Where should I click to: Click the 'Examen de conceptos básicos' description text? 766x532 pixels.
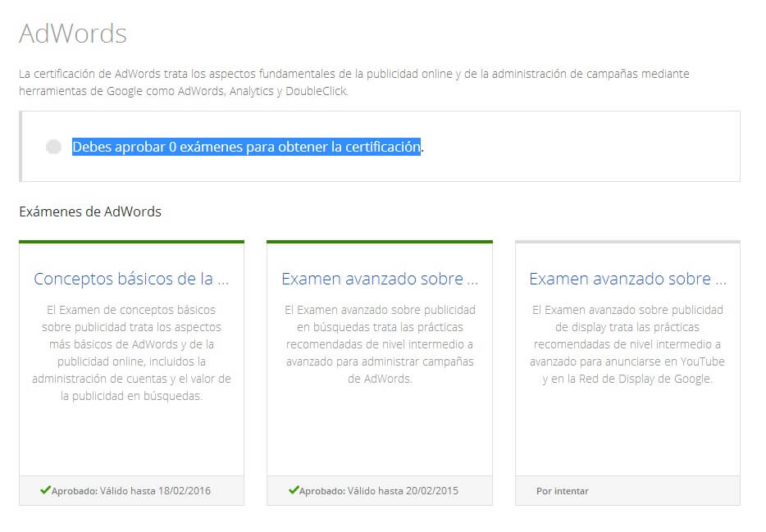pyautogui.click(x=131, y=352)
